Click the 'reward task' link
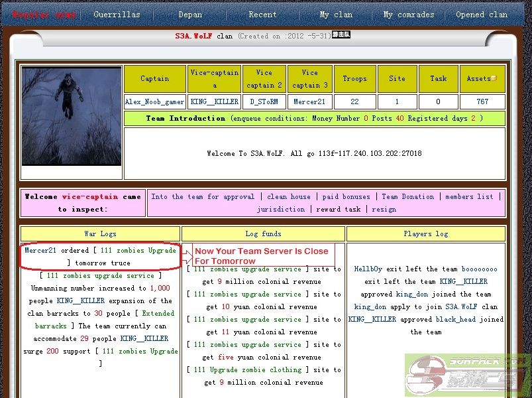Image resolution: width=532 pixels, height=398 pixels. (338, 210)
